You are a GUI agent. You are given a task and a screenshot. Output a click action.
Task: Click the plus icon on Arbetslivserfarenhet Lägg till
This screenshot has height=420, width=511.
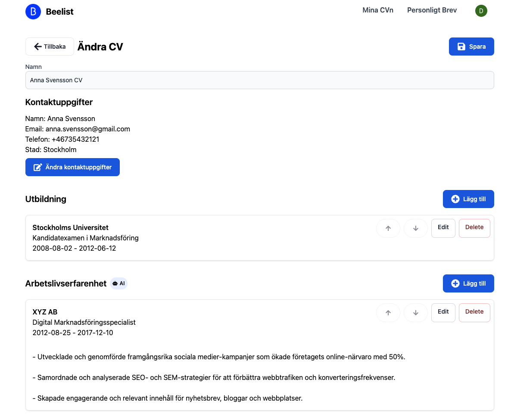tap(455, 283)
